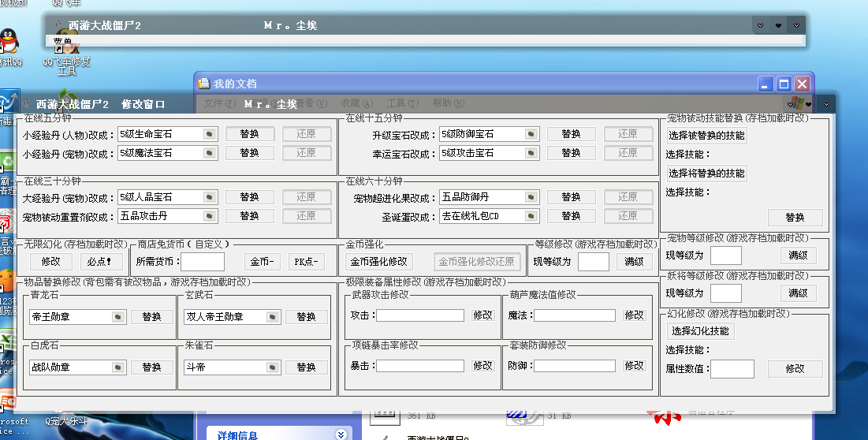The height and width of the screenshot is (440, 868).
Task: Minimize the 我的文档 window
Action: pyautogui.click(x=766, y=84)
